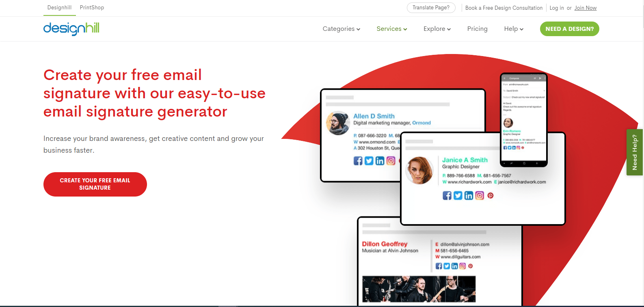The image size is (644, 307).
Task: Click the NEED A DESIGN? button
Action: [x=570, y=29]
